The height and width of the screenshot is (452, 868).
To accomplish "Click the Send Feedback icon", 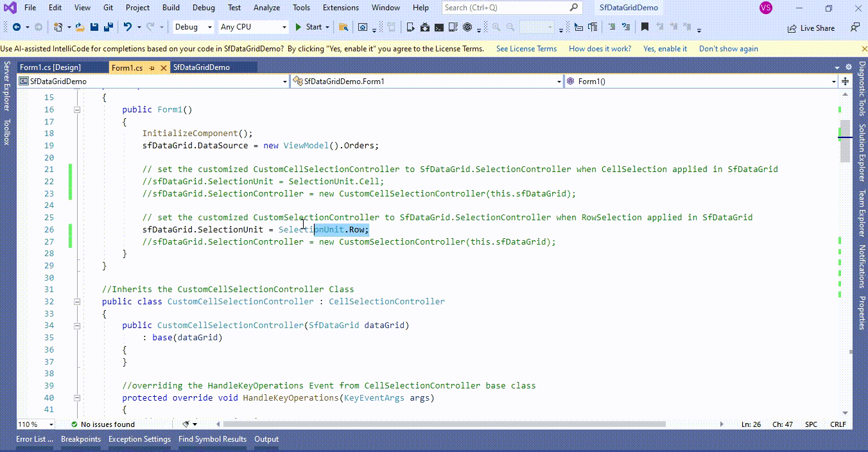I will click(855, 27).
